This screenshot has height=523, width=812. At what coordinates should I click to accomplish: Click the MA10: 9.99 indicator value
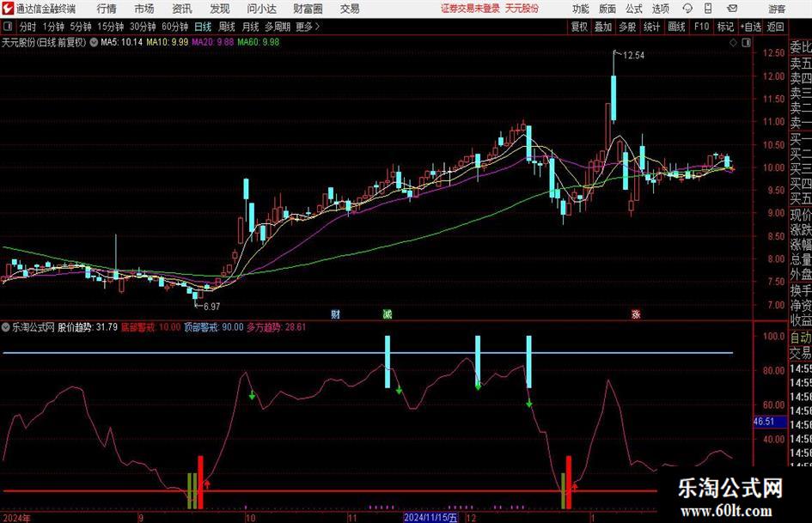[x=168, y=42]
